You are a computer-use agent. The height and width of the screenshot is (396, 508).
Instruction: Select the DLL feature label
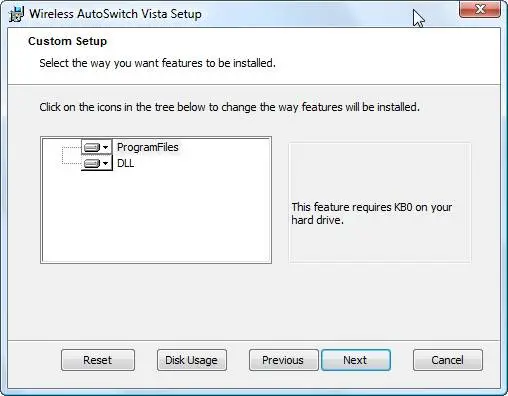tap(126, 163)
